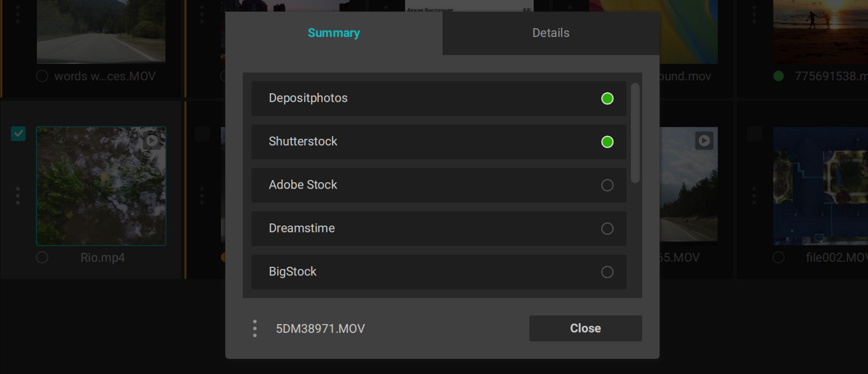Open the three-dot menu next to 5DM38971.MOV
Viewport: 868px width, 374px height.
click(254, 328)
